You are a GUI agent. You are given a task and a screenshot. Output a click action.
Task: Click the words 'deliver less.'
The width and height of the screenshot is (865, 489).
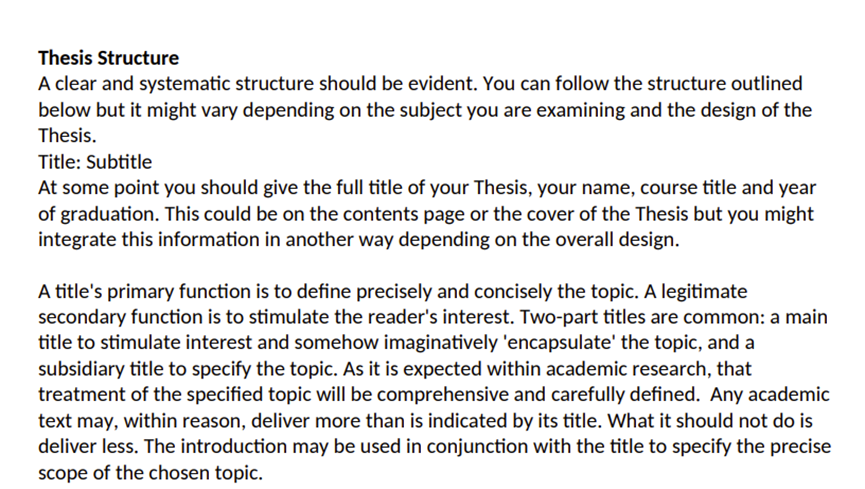88,447
